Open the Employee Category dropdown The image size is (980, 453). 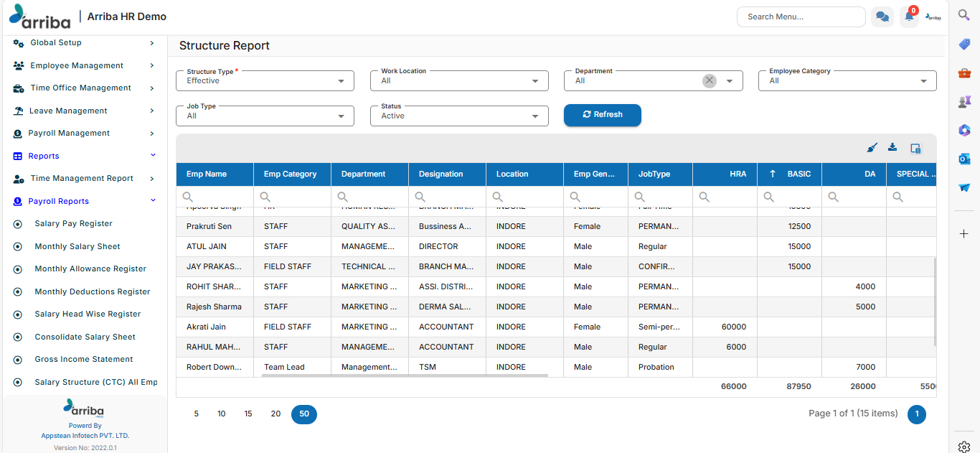pos(847,81)
